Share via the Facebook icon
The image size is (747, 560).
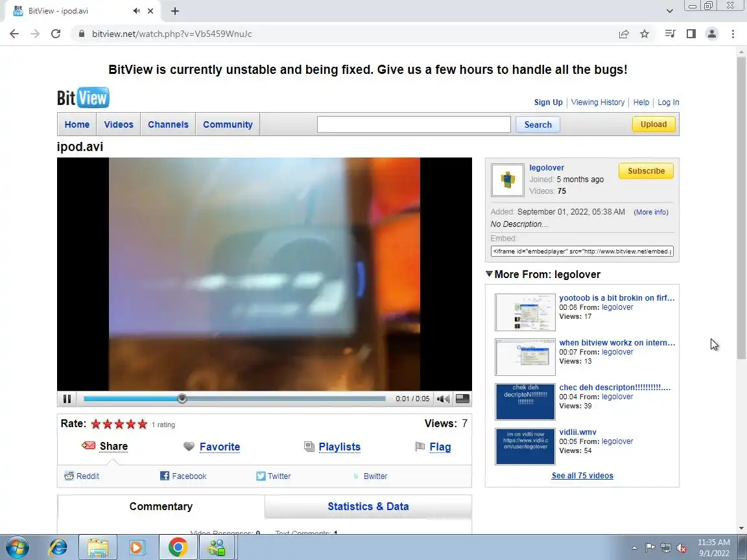[x=164, y=476]
